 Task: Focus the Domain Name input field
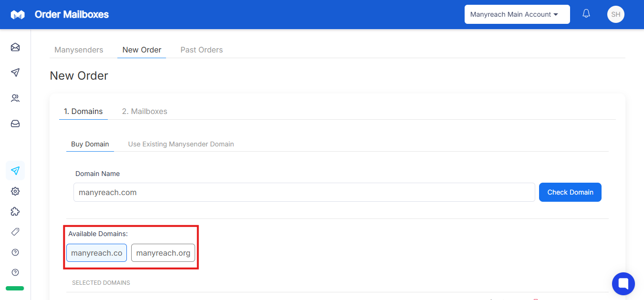click(x=304, y=192)
